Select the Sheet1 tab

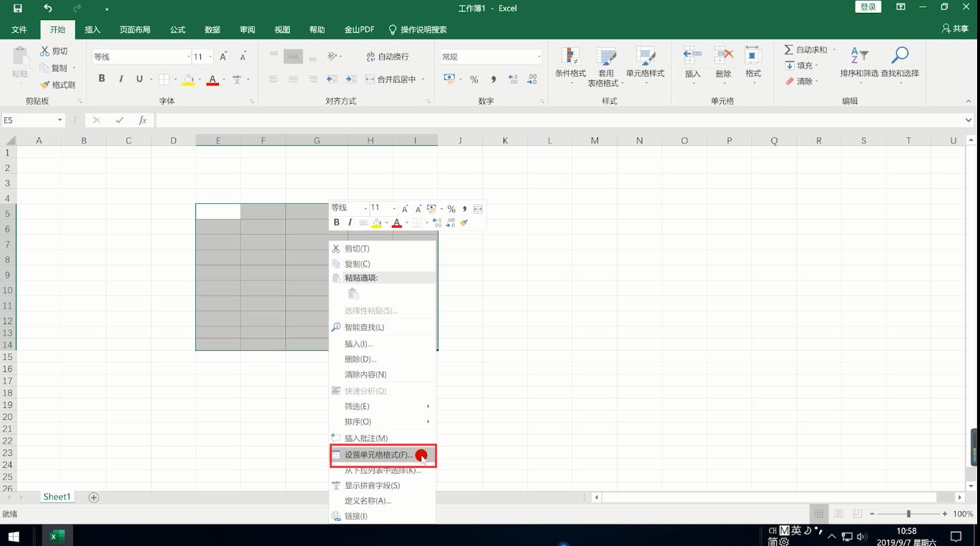click(57, 497)
